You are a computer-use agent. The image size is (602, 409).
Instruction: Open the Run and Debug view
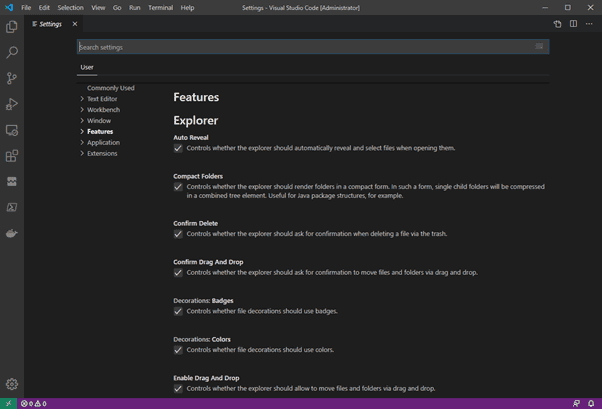(12, 104)
